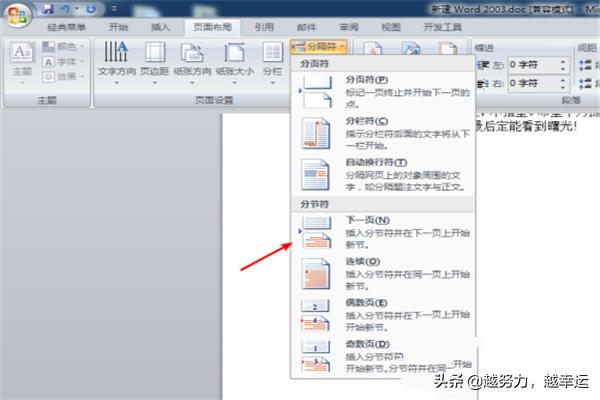The image size is (600, 400).
Task: Save document using the floppy disk icon
Action: pyautogui.click(x=48, y=8)
